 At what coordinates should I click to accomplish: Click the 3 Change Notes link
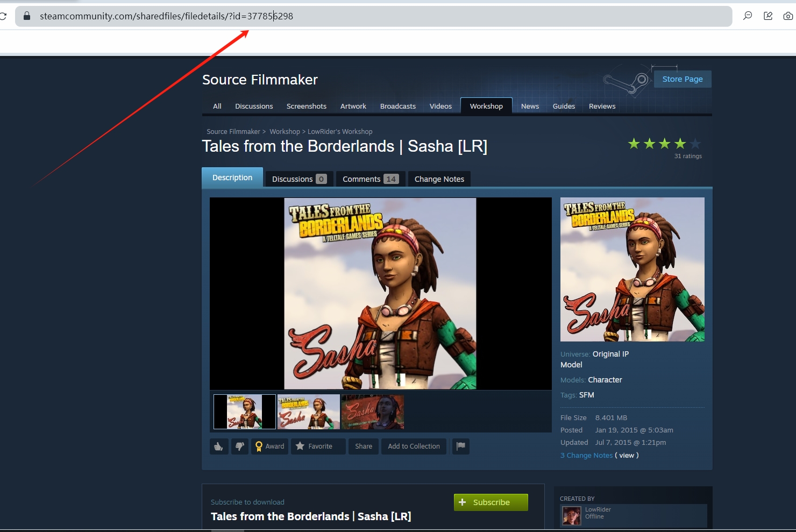pyautogui.click(x=586, y=455)
